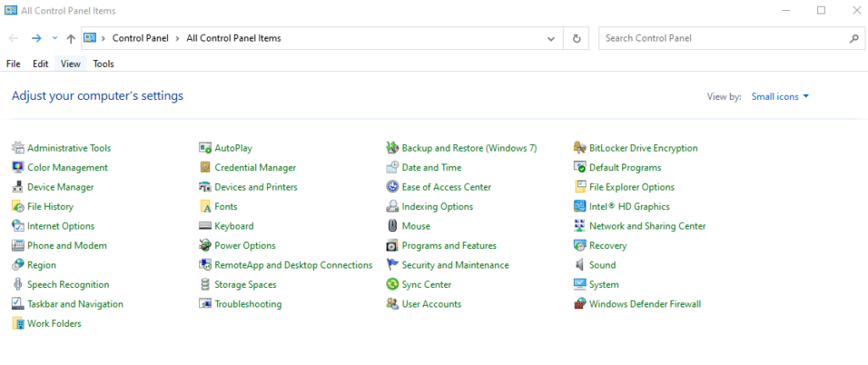Click the Sync Center icon
Image resolution: width=868 pixels, height=365 pixels.
coord(392,285)
